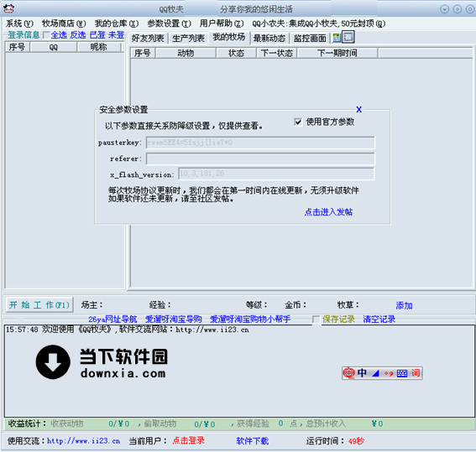The width and height of the screenshot is (476, 452).
Task: Toggle the half-width blue triangle IME icon
Action: pos(375,373)
